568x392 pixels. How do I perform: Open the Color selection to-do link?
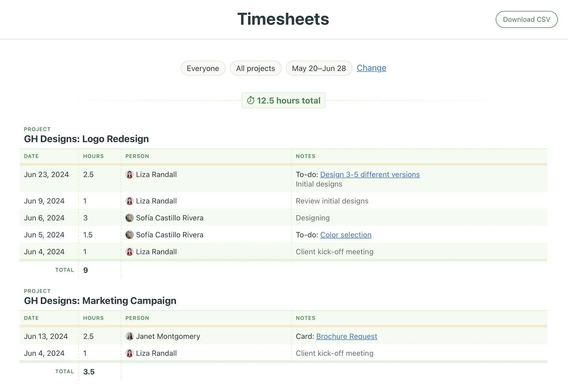click(346, 235)
